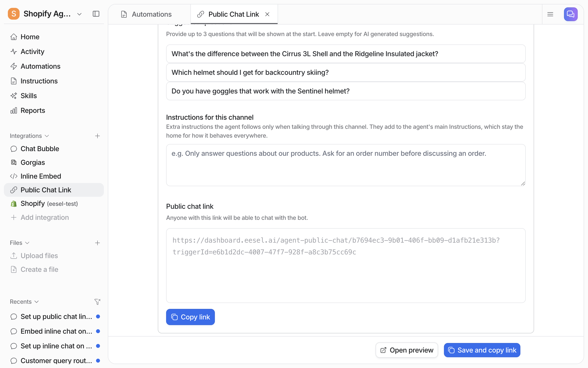Click the Copy link button
Screen dimensions: 588x368
pos(190,317)
